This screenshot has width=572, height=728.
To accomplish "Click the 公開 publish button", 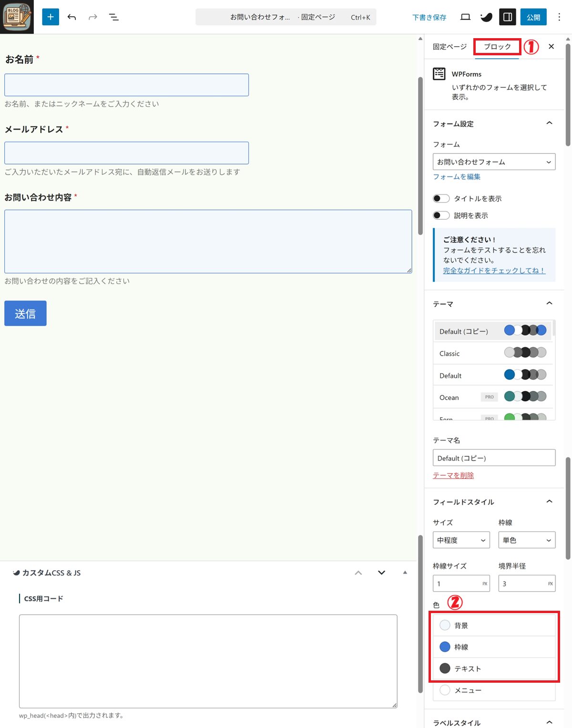I will [x=533, y=17].
